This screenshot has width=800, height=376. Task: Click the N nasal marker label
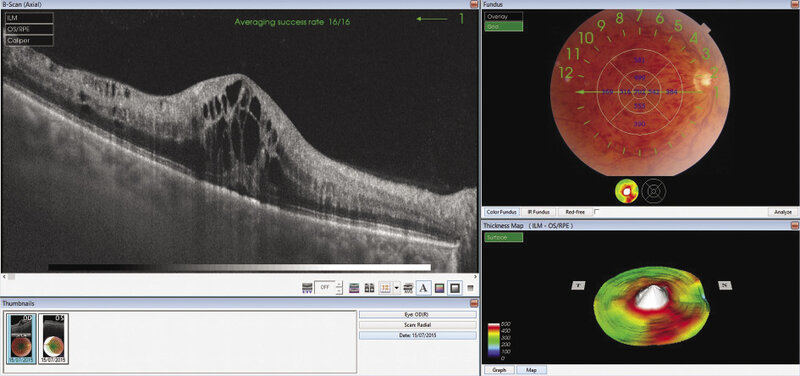coord(725,285)
